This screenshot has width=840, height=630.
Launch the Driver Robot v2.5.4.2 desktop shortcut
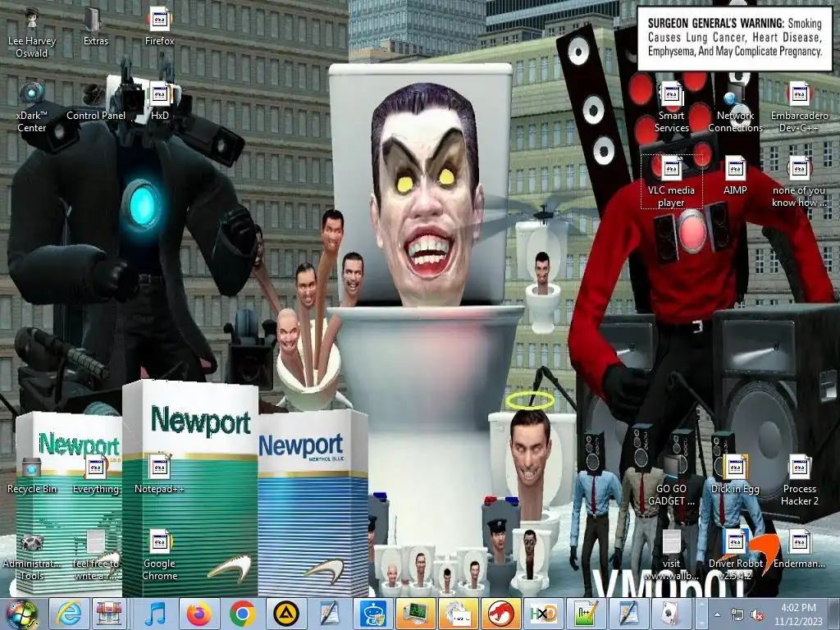[735, 555]
